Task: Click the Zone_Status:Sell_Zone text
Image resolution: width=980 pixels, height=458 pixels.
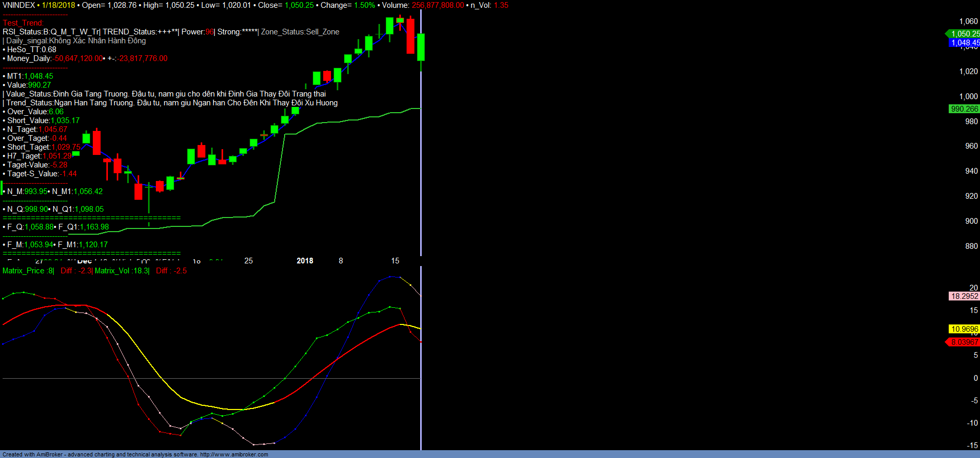Action: [300, 32]
